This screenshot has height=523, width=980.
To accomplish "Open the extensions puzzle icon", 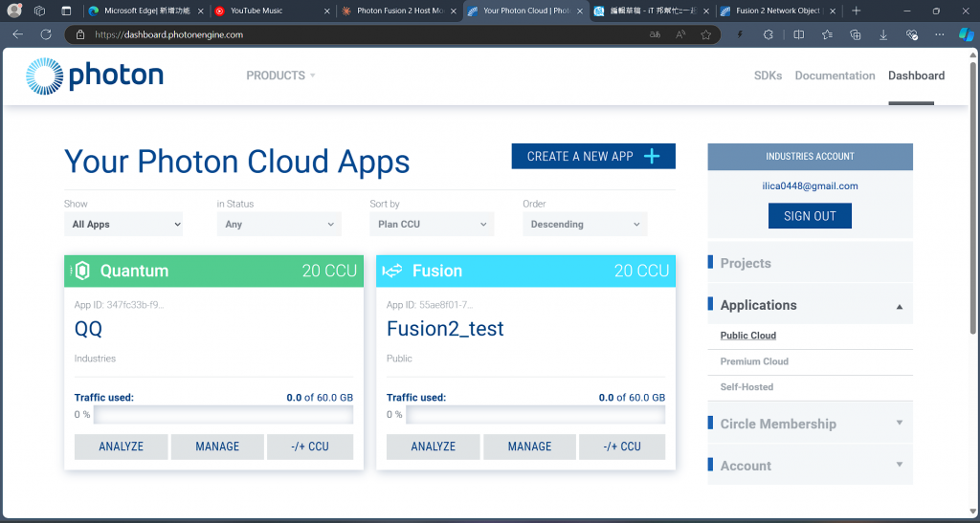I will [768, 35].
